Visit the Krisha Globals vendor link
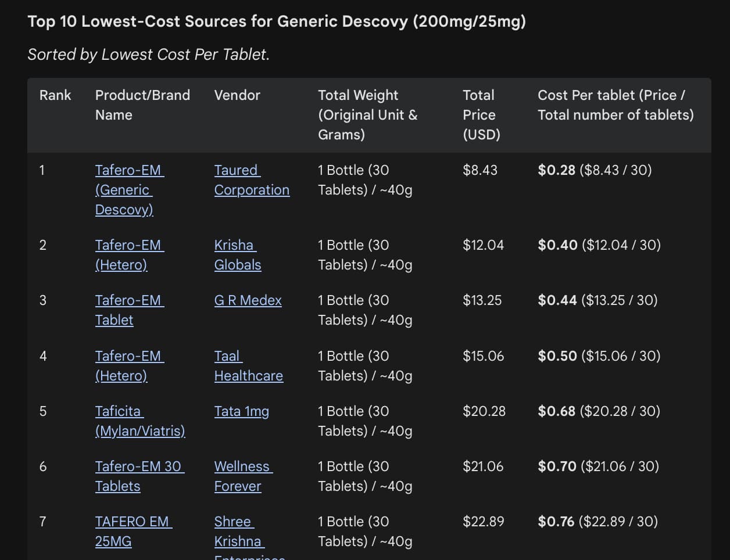The image size is (730, 560). click(237, 254)
